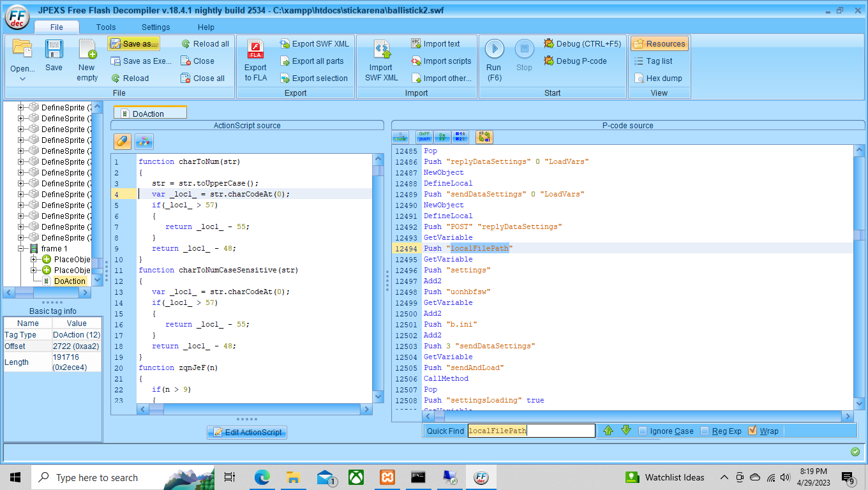Image resolution: width=868 pixels, height=490 pixels.
Task: Stop the running SWF
Action: coord(523,57)
